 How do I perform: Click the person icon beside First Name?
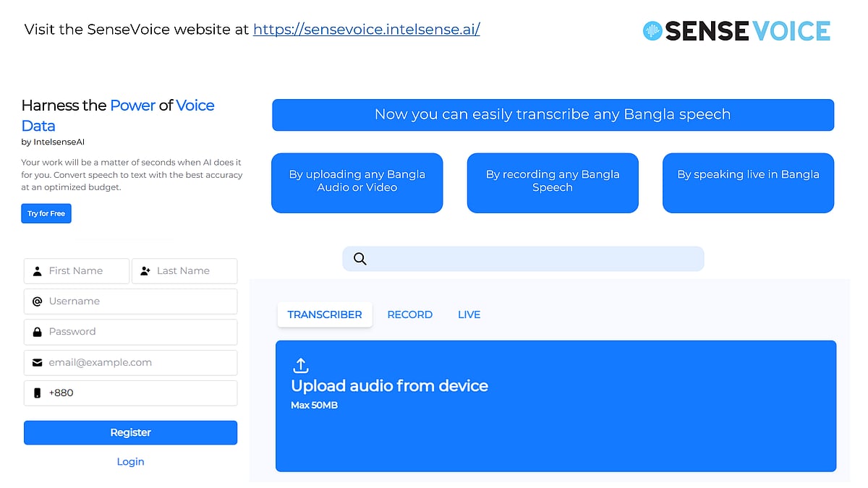pyautogui.click(x=37, y=271)
